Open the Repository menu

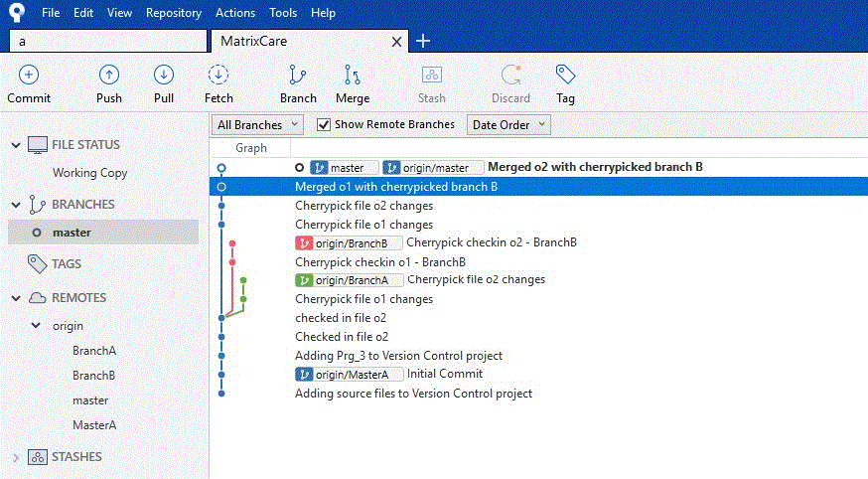point(173,12)
